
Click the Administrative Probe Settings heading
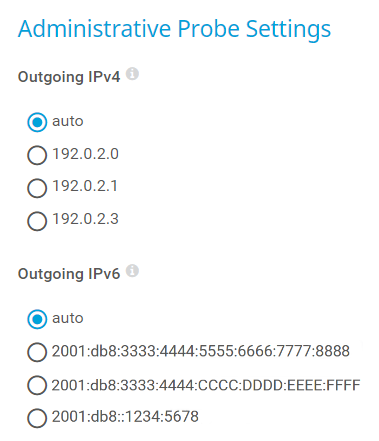pyautogui.click(x=174, y=30)
